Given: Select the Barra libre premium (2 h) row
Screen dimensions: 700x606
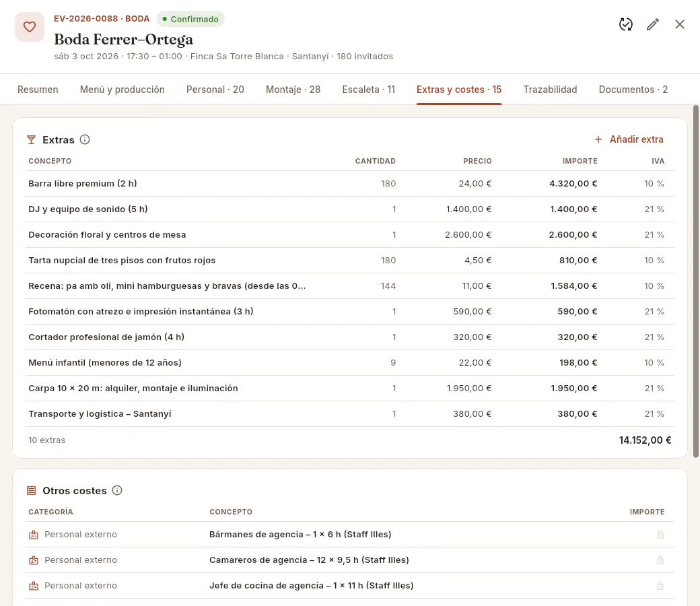Looking at the screenshot, I should coord(350,184).
